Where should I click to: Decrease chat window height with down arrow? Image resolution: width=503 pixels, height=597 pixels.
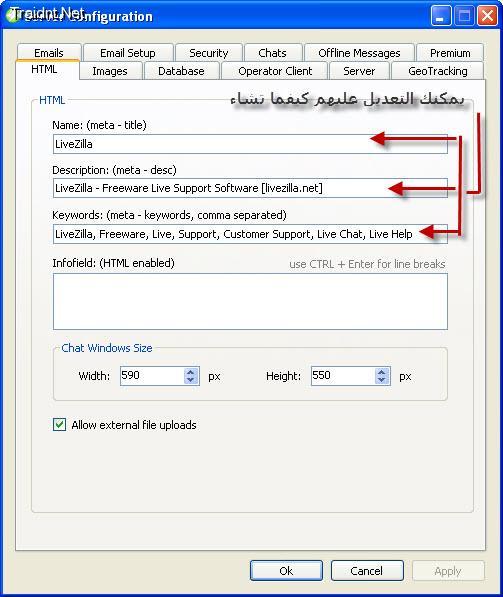click(x=382, y=380)
